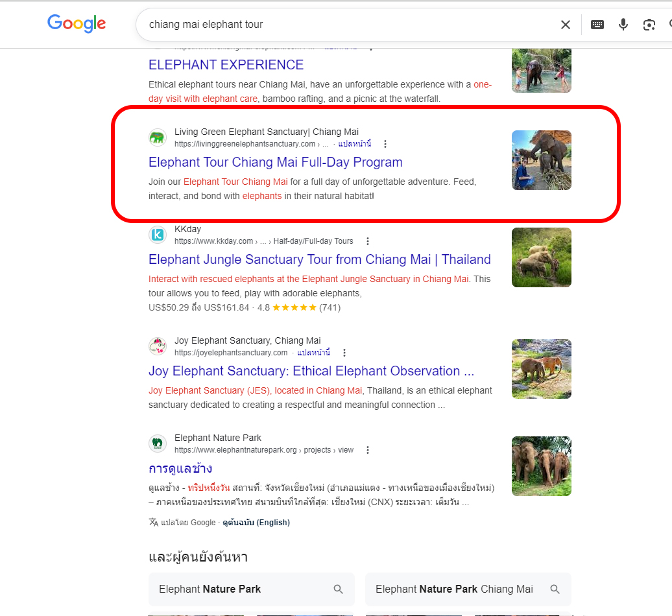Click the Elephant Nature Park favicon
The width and height of the screenshot is (672, 616).
click(x=158, y=444)
